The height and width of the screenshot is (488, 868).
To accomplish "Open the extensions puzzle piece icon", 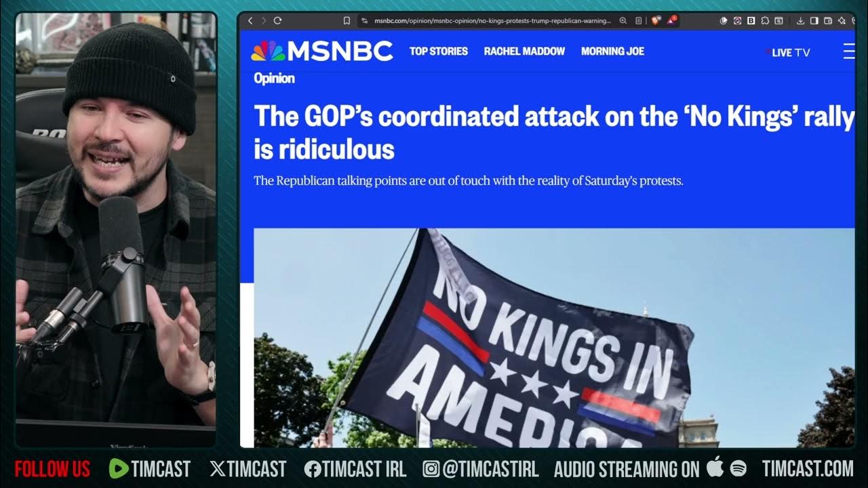I will 765,21.
